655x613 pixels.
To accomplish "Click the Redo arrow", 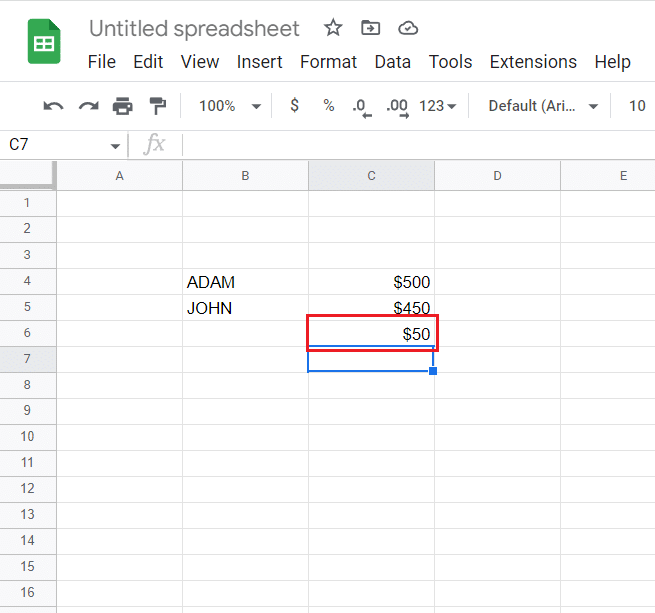I will 89,106.
